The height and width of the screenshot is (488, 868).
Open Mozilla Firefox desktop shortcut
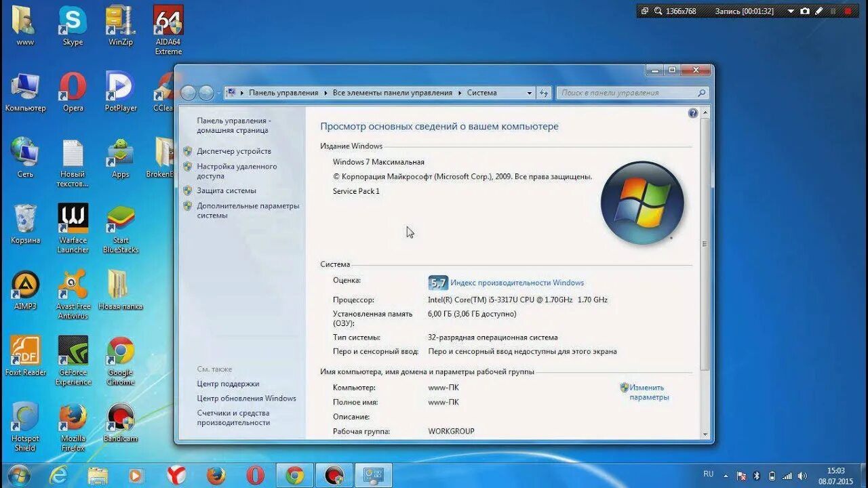(x=73, y=427)
